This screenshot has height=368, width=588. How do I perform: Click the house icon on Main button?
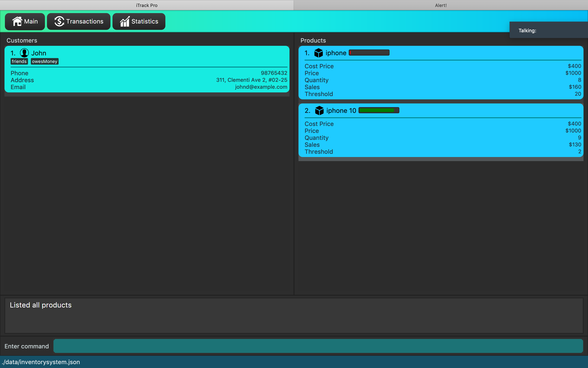coord(17,21)
